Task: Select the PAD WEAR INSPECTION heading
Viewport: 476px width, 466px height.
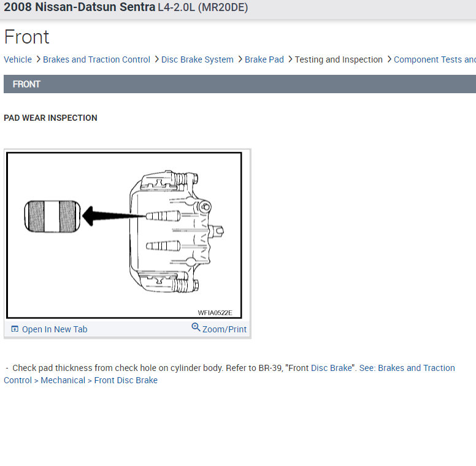Action: (50, 118)
